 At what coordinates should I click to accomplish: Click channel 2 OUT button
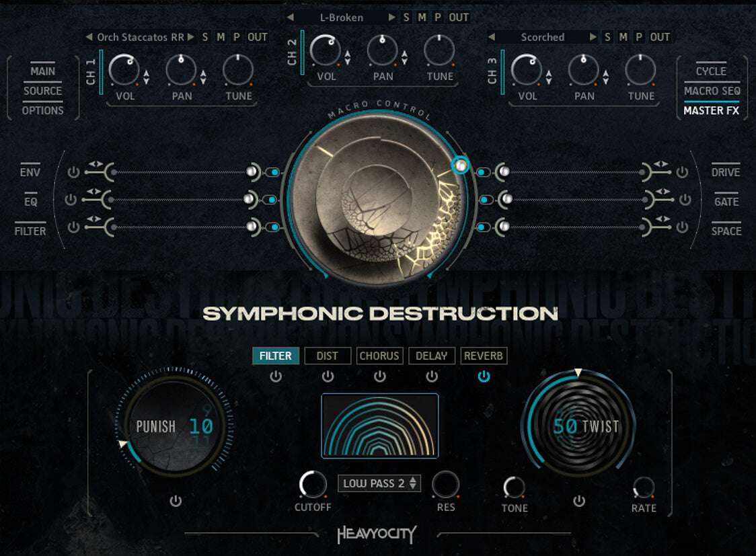click(x=459, y=17)
